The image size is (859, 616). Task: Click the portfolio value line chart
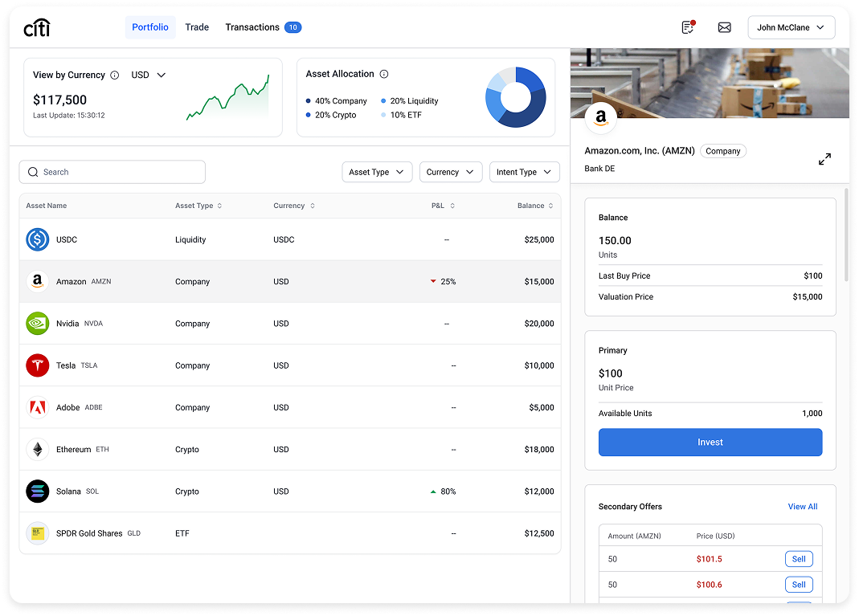(228, 99)
